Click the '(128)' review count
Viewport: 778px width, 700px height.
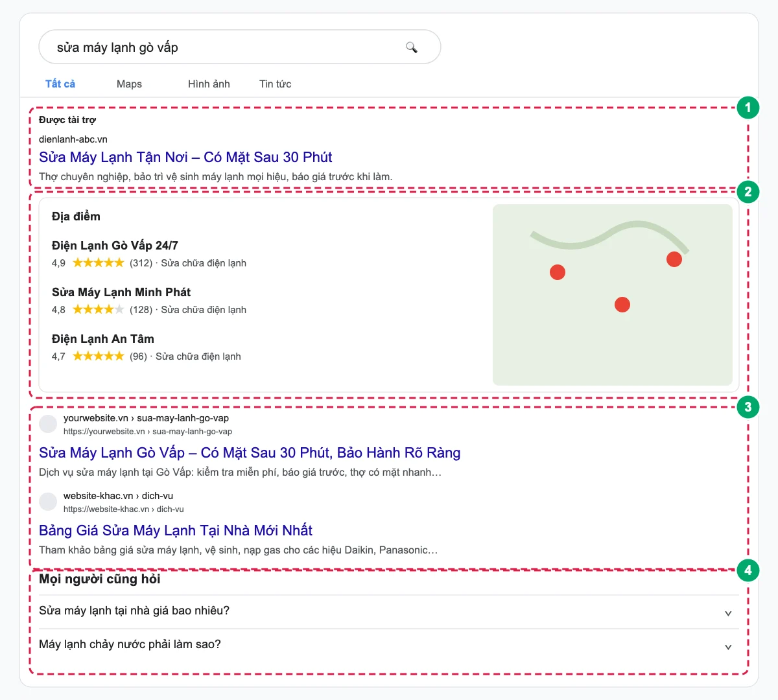coord(141,310)
